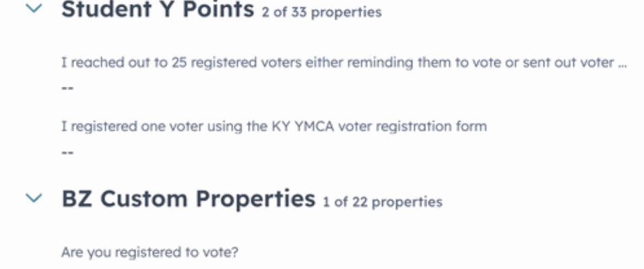Collapse the Student Y Points section chevron
Viewport: 644px width, 269px height.
click(x=34, y=8)
